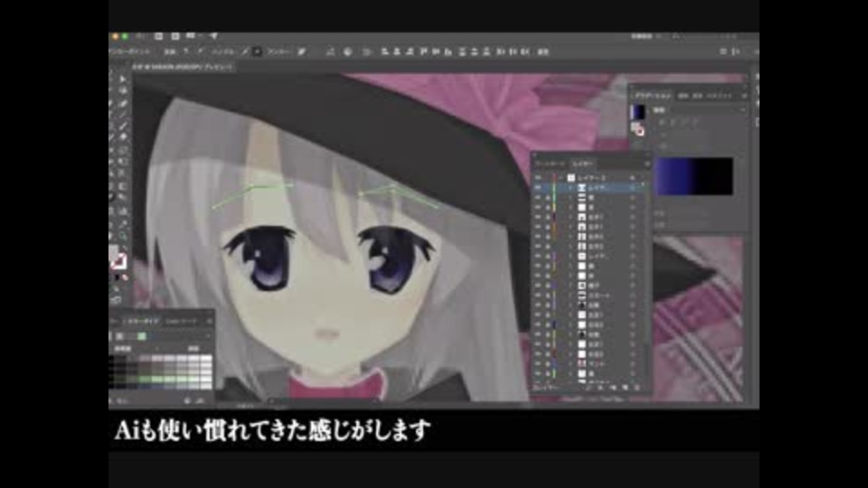Select the Paintbrush tool
This screenshot has height=488, width=868.
click(123, 127)
